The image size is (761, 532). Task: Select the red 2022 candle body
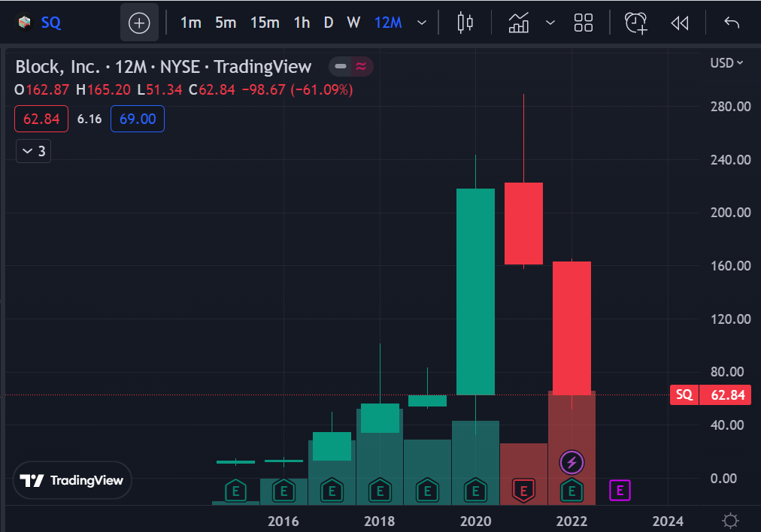click(572, 328)
